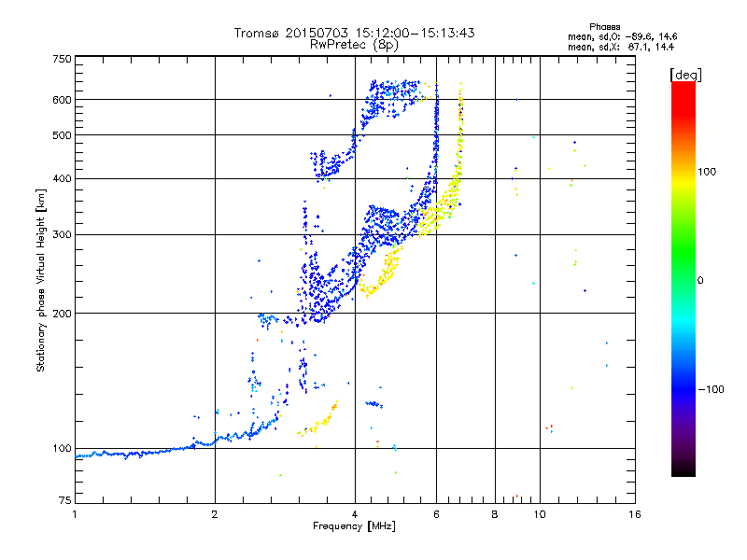Click the 'Stationary phase Virtual Height [km]' axis label
Image resolution: width=747 pixels, height=560 pixels.
(41, 281)
